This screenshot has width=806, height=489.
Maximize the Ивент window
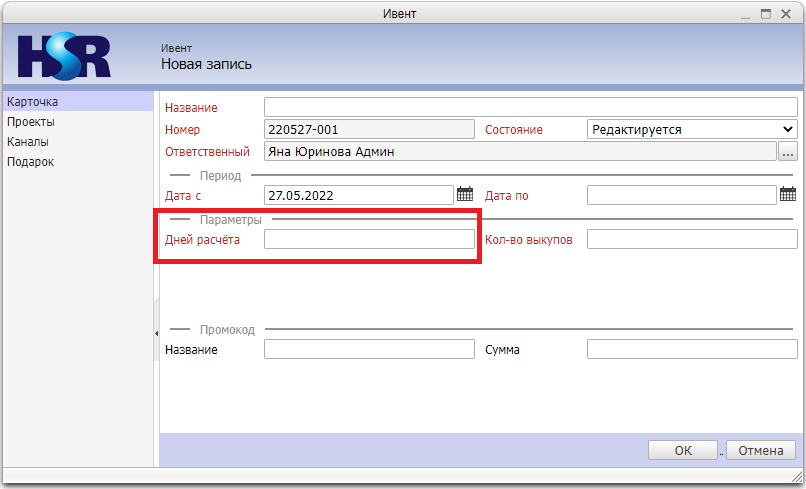coord(766,14)
